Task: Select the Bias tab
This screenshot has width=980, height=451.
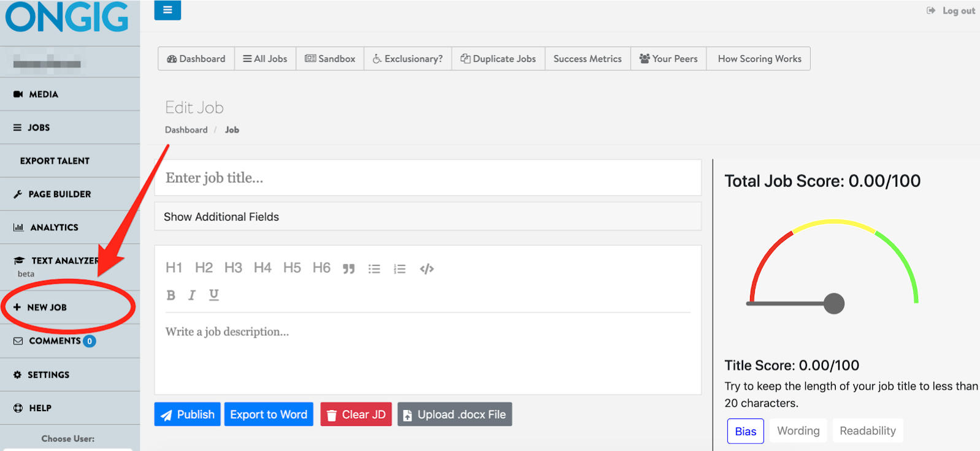Action: (745, 431)
